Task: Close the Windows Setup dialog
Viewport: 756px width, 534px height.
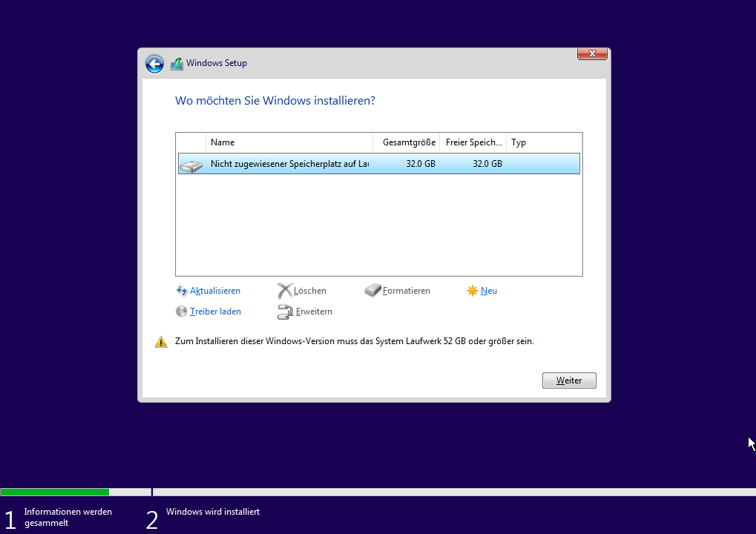Action: click(592, 53)
